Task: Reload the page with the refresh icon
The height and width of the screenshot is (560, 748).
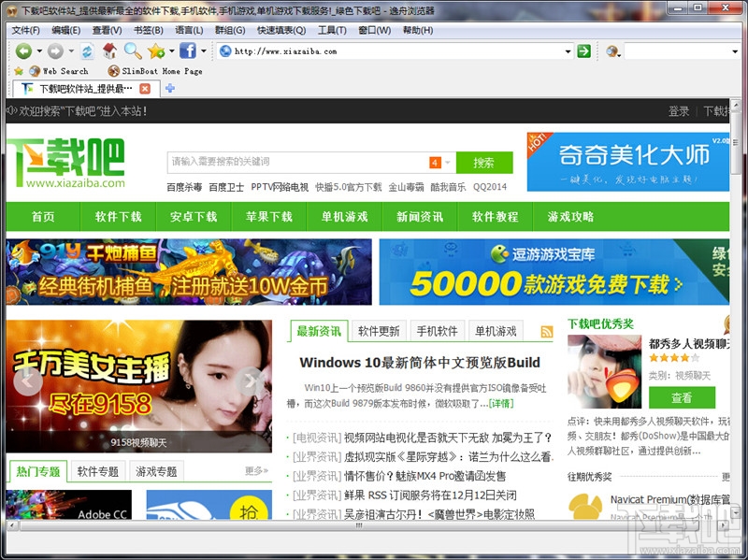Action: [x=87, y=50]
